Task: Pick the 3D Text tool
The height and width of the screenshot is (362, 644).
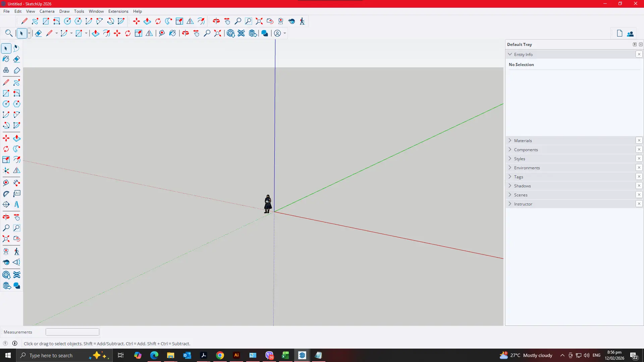Action: pos(17,204)
